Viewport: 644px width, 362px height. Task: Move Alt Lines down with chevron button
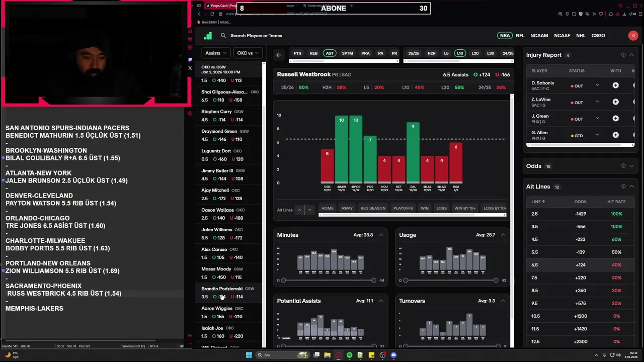pyautogui.click(x=310, y=210)
